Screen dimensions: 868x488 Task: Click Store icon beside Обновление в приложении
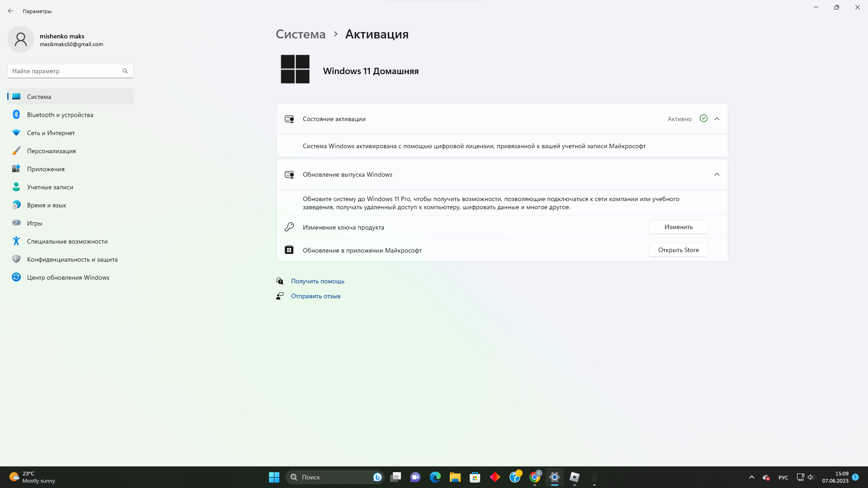(289, 250)
